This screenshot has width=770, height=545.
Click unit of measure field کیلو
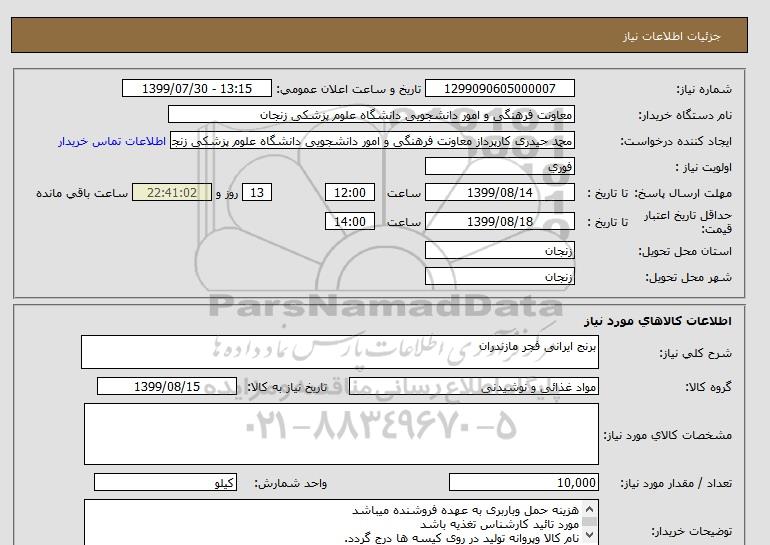(165, 483)
